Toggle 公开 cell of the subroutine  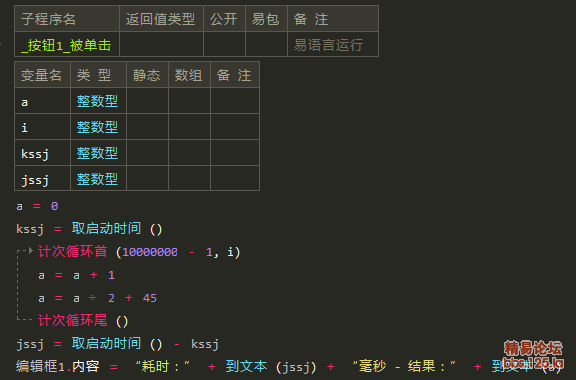[x=224, y=44]
